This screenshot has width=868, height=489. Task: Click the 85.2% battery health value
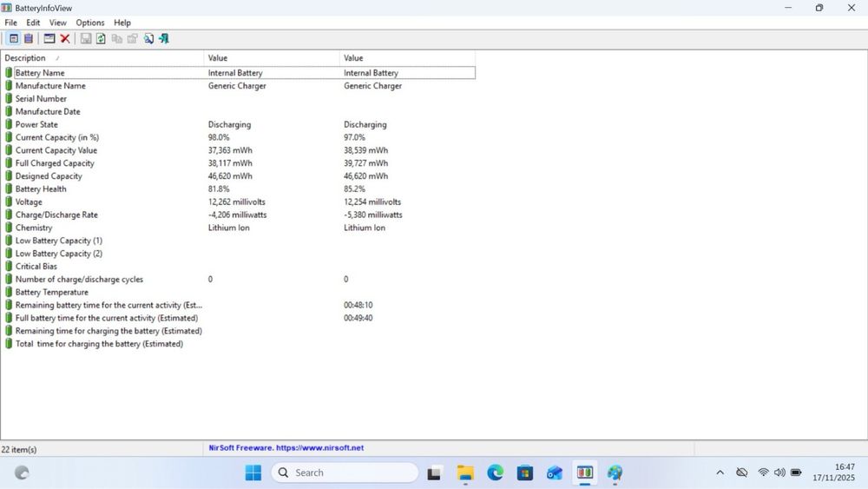point(354,188)
